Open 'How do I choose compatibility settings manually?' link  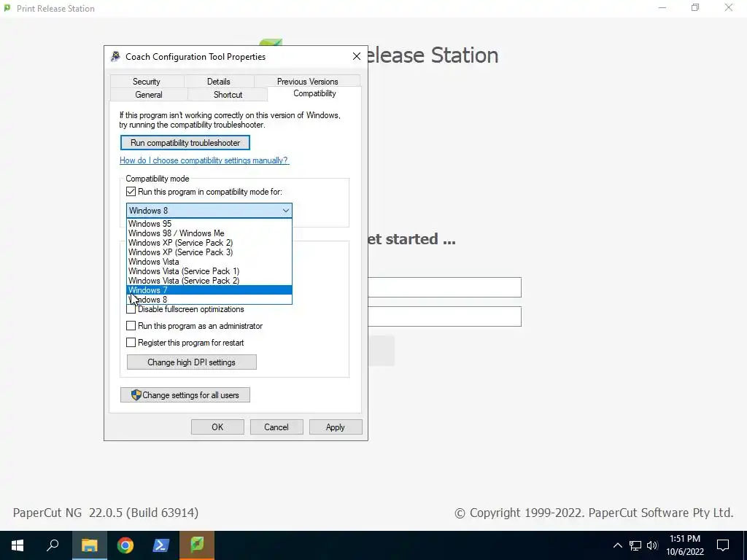point(204,160)
